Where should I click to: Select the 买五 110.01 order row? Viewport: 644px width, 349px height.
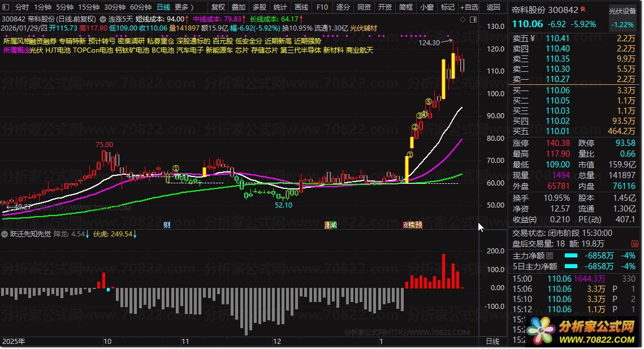574,131
